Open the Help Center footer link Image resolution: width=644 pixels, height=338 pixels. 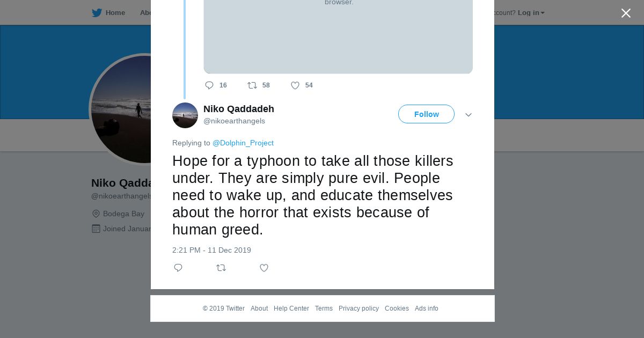pyautogui.click(x=291, y=308)
